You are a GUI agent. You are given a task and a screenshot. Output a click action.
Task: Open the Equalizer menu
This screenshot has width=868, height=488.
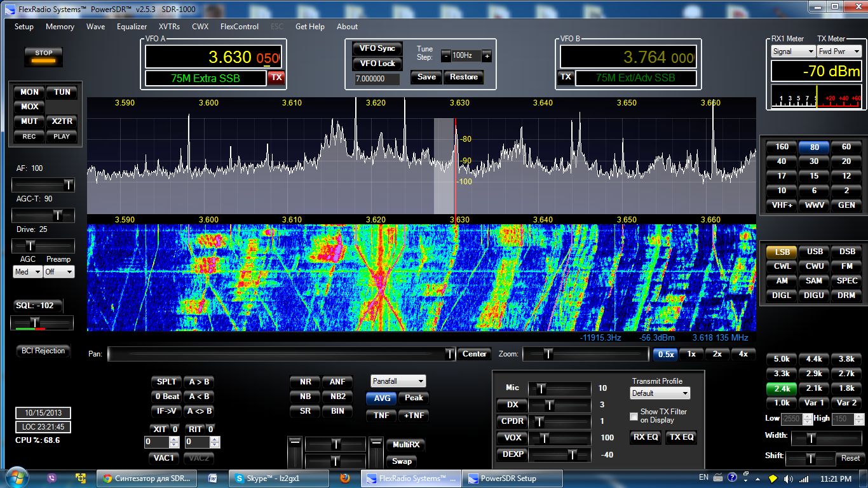pos(132,27)
